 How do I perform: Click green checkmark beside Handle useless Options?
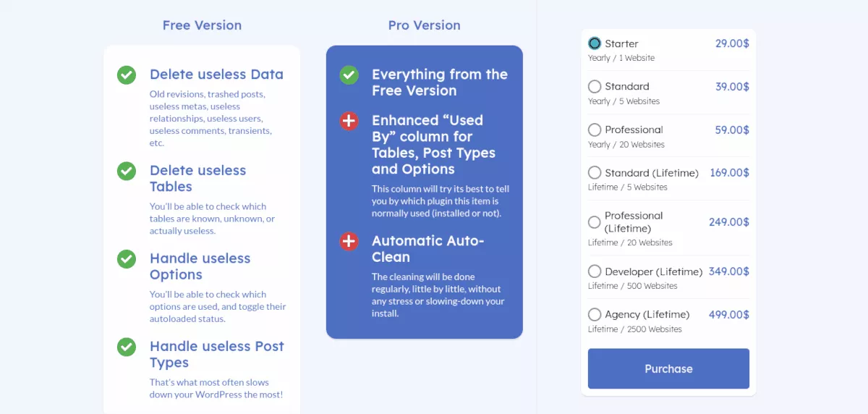click(x=127, y=258)
